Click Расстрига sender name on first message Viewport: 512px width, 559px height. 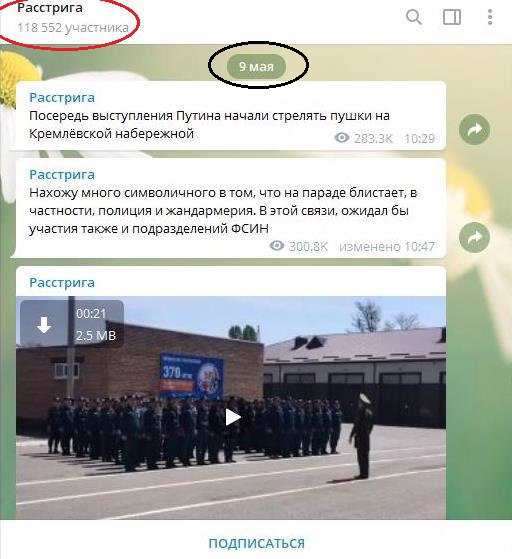(x=62, y=97)
